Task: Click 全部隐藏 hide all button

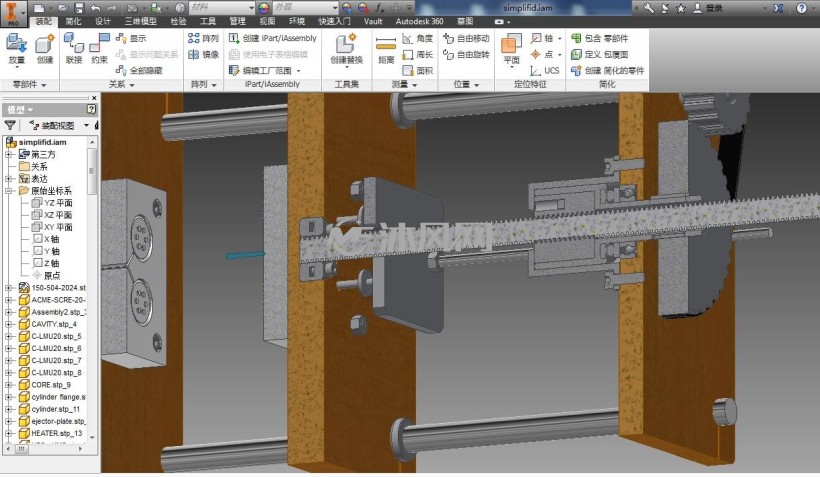Action: pyautogui.click(x=140, y=70)
